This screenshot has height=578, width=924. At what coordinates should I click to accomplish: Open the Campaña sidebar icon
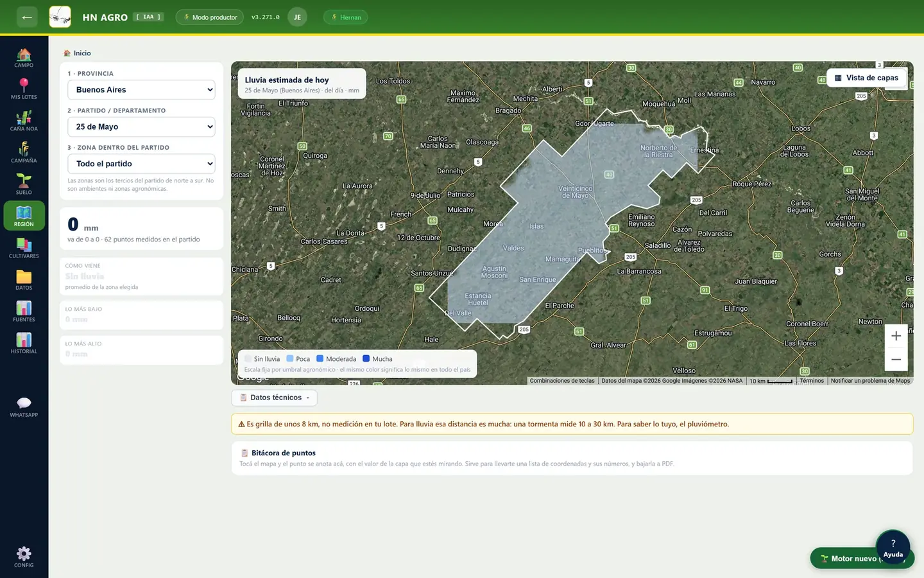(x=24, y=152)
